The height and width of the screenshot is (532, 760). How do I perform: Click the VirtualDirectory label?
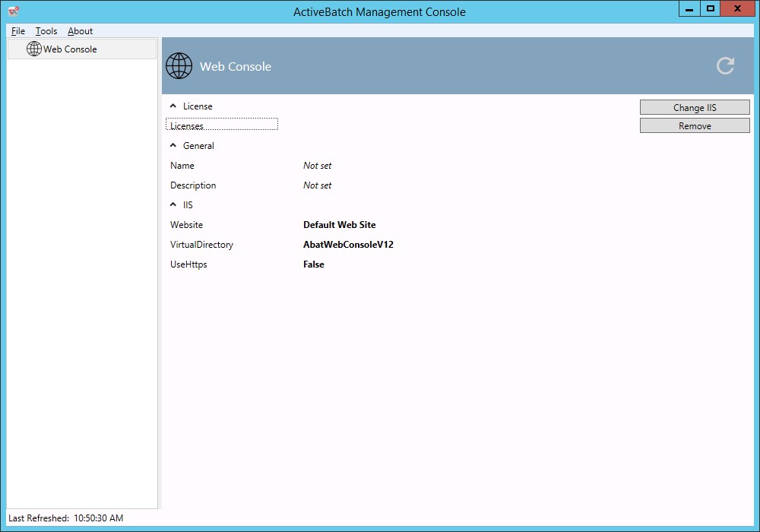tap(201, 245)
